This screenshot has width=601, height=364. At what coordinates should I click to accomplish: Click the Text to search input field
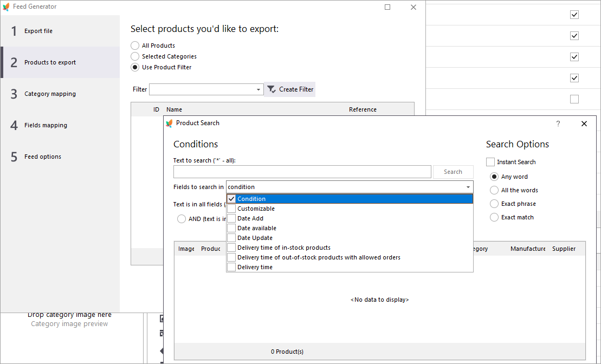(x=302, y=172)
